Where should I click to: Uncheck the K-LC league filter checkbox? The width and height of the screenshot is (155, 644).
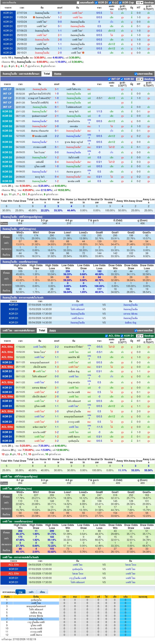(x=110, y=3)
